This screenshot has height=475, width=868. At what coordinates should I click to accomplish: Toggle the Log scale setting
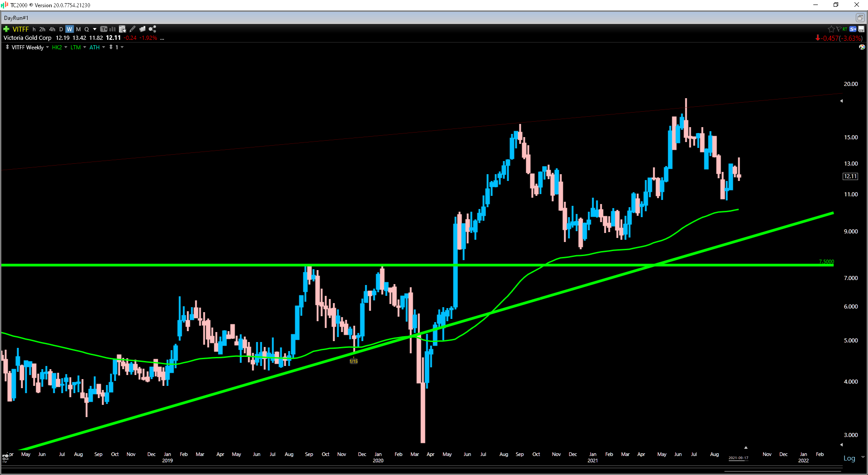849,458
